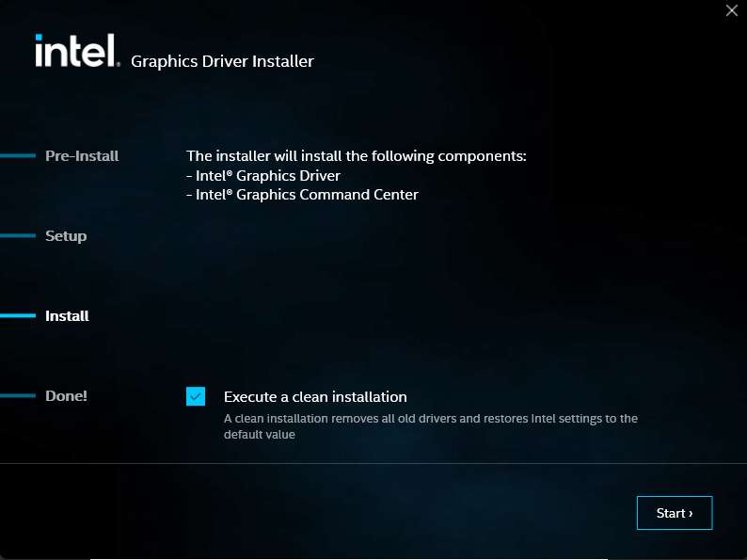The height and width of the screenshot is (560, 747).
Task: Select the Pre-Install step
Action: (x=82, y=155)
